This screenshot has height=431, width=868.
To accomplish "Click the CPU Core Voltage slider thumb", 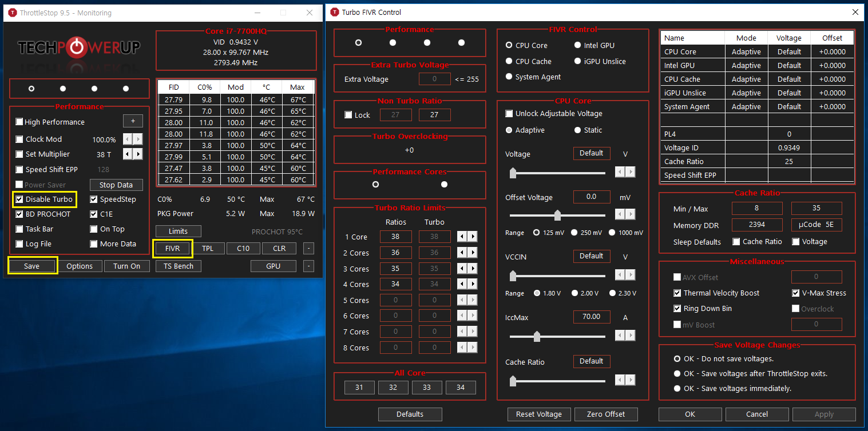I will tap(513, 173).
